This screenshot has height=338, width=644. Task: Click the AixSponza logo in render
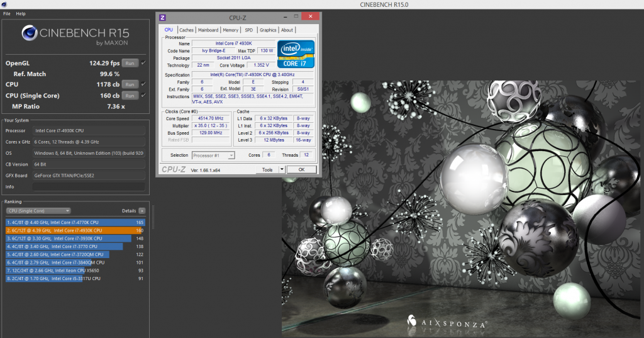411,320
